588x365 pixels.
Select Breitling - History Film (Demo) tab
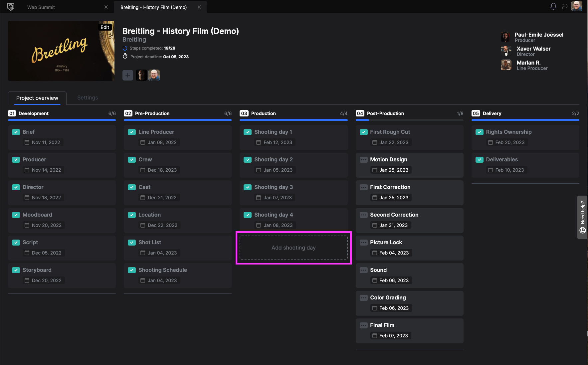(x=153, y=7)
